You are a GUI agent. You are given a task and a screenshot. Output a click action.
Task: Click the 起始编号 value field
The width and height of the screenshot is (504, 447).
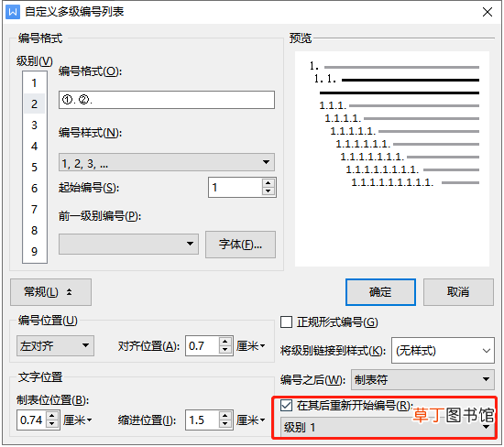236,188
